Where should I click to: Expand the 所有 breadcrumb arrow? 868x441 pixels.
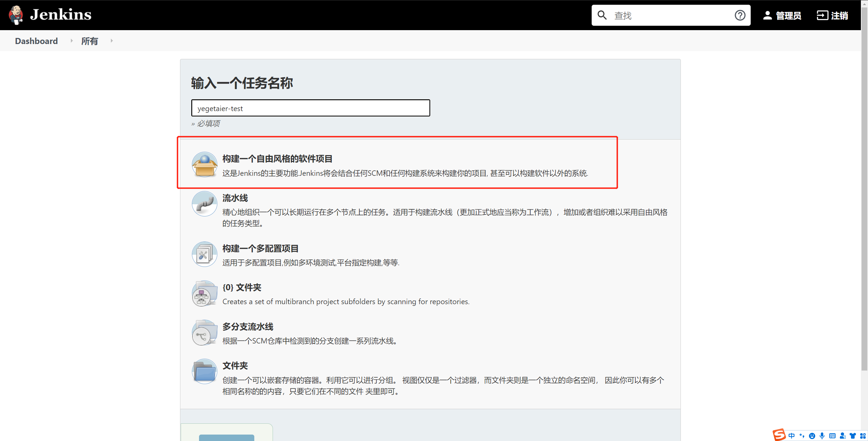point(112,41)
